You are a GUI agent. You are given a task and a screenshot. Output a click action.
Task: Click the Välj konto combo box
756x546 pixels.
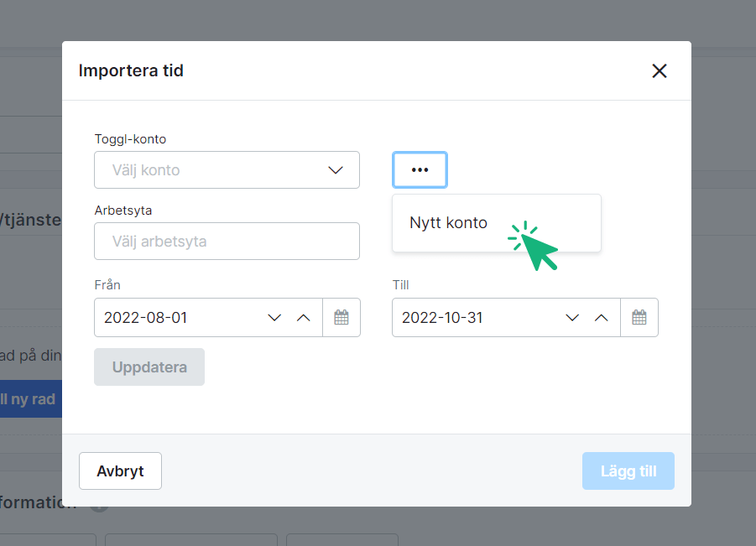[x=210, y=170]
